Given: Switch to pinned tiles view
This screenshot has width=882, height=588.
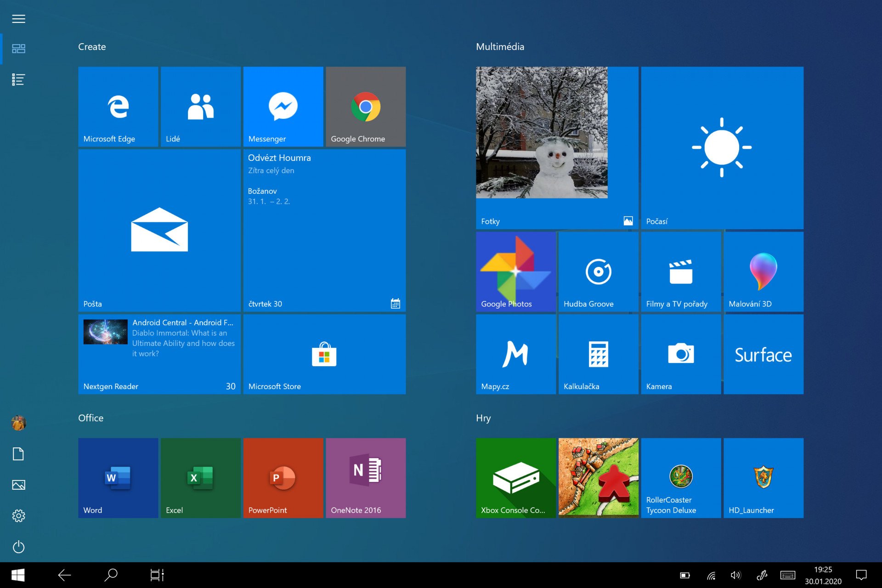Looking at the screenshot, I should (18, 49).
